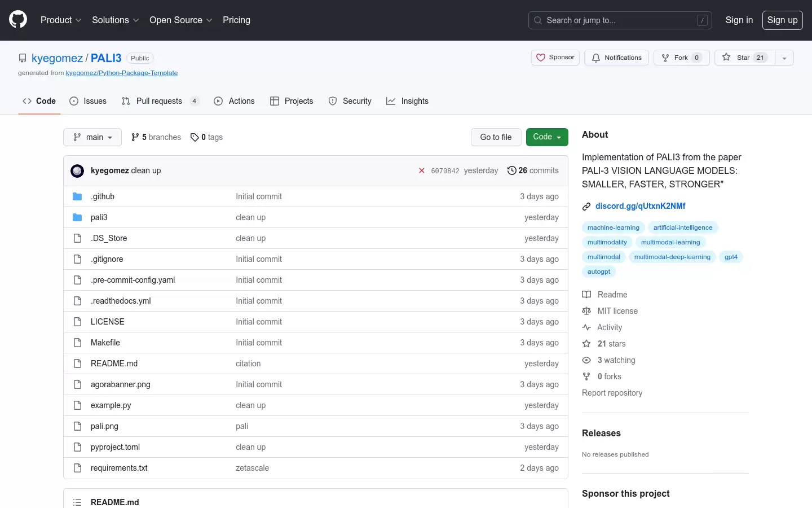The width and height of the screenshot is (812, 508).
Task: Open the Star list dropdown arrow
Action: [784, 58]
